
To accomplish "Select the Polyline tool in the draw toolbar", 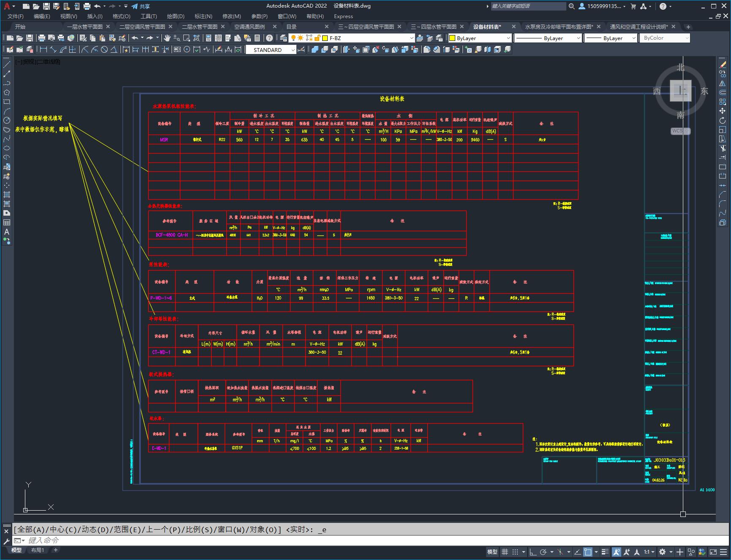I will [7, 84].
